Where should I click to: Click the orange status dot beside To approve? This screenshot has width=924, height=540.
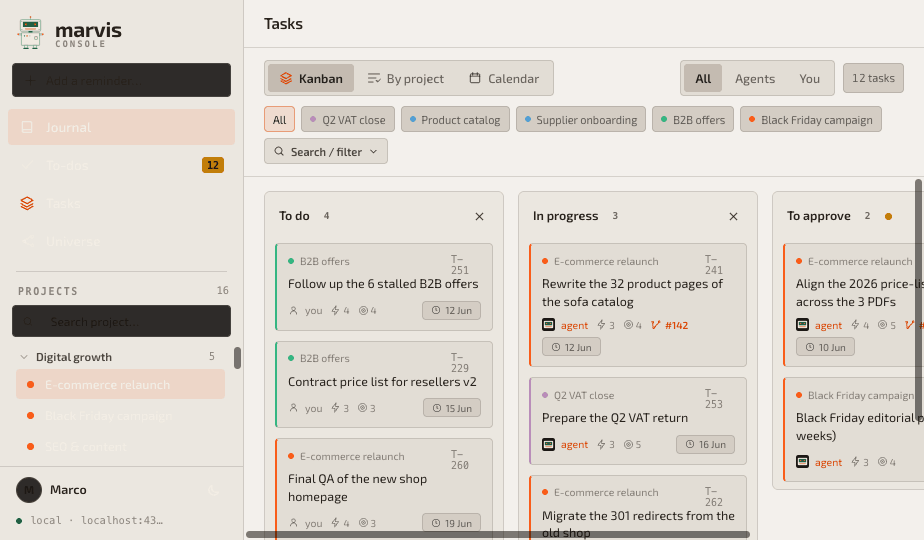click(x=889, y=216)
